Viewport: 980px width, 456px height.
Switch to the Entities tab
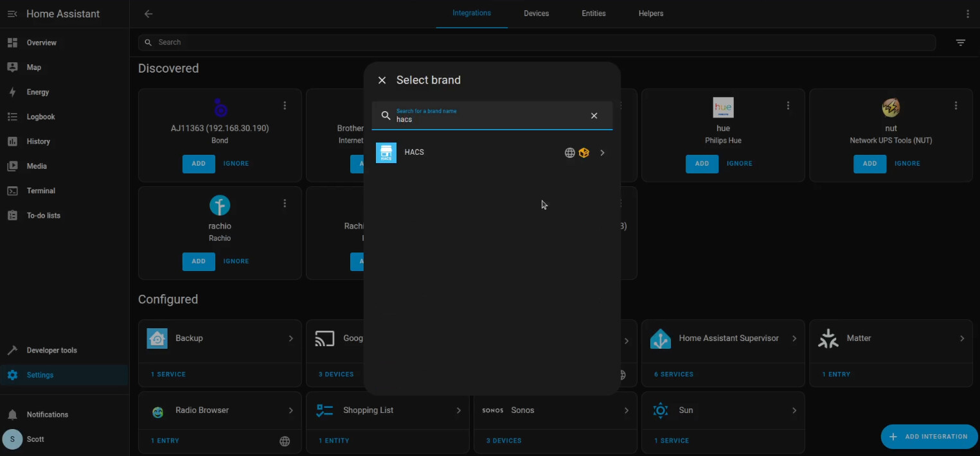point(594,13)
